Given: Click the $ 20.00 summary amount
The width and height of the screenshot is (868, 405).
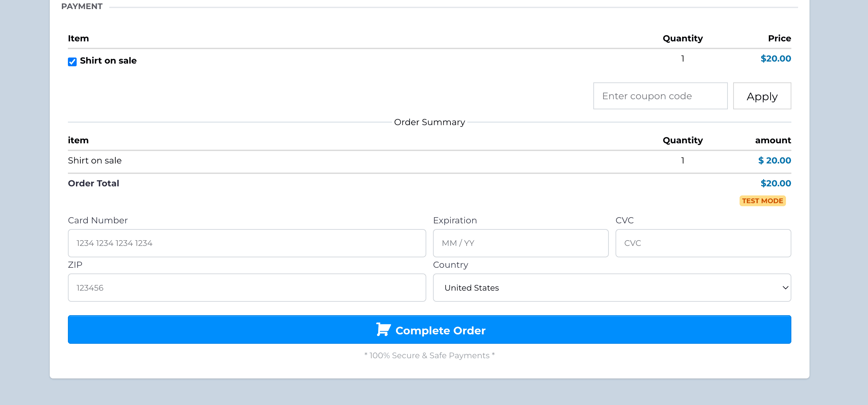Looking at the screenshot, I should [x=775, y=160].
